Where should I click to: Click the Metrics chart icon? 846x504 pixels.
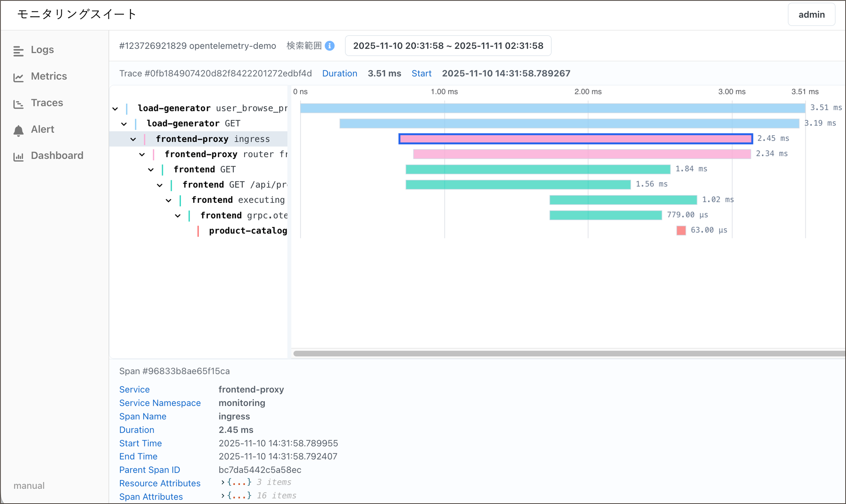coord(18,77)
